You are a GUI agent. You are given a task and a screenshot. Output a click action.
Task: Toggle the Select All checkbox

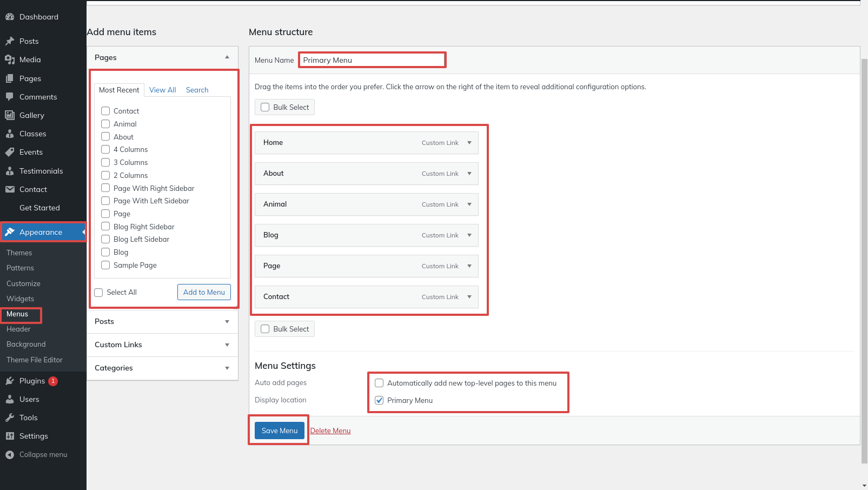[x=98, y=293]
